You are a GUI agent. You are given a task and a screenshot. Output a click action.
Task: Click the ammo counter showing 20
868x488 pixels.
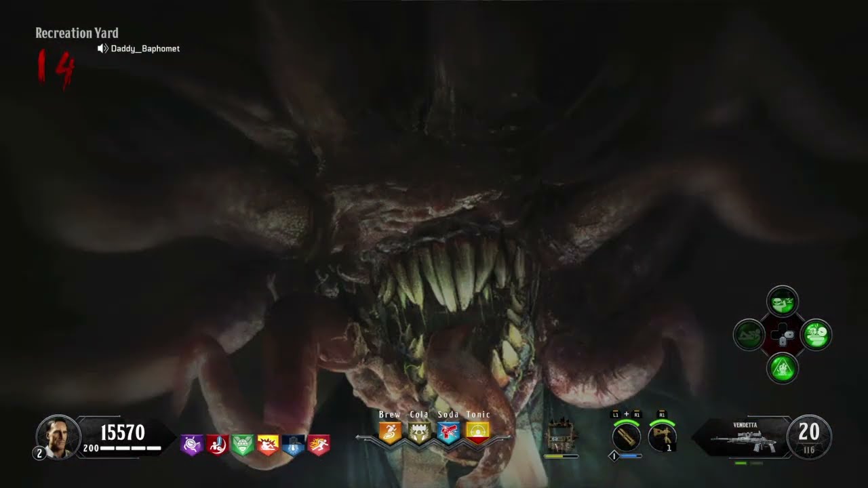(809, 431)
